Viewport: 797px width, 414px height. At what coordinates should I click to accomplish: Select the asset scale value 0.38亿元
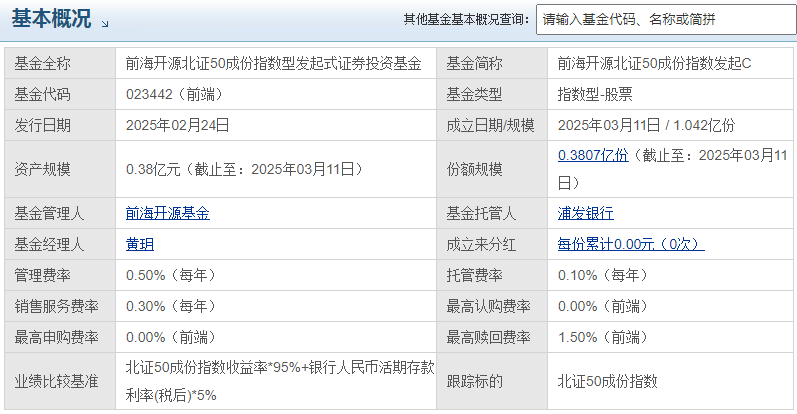(x=153, y=169)
